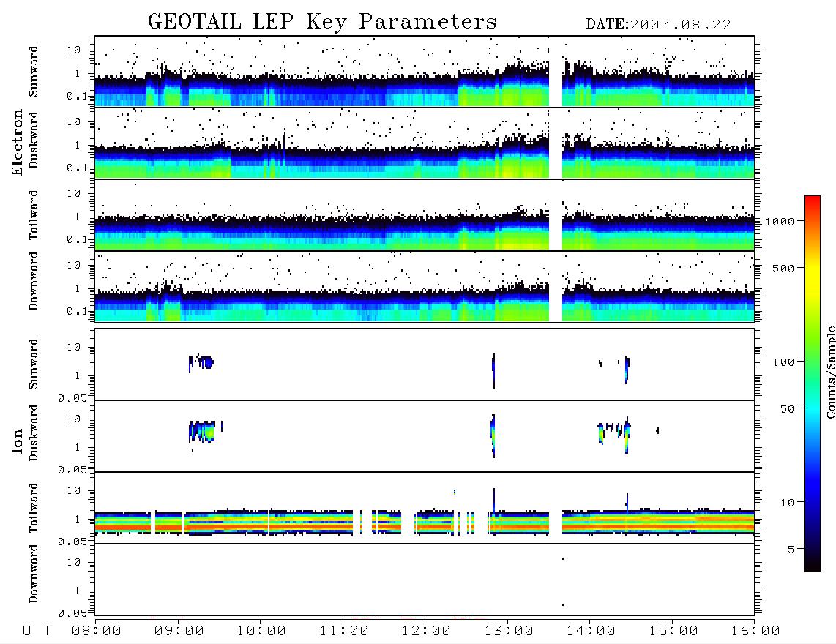This screenshot has width=836, height=644.
Task: Click the 500 colorbar tick label
Action: 784,268
